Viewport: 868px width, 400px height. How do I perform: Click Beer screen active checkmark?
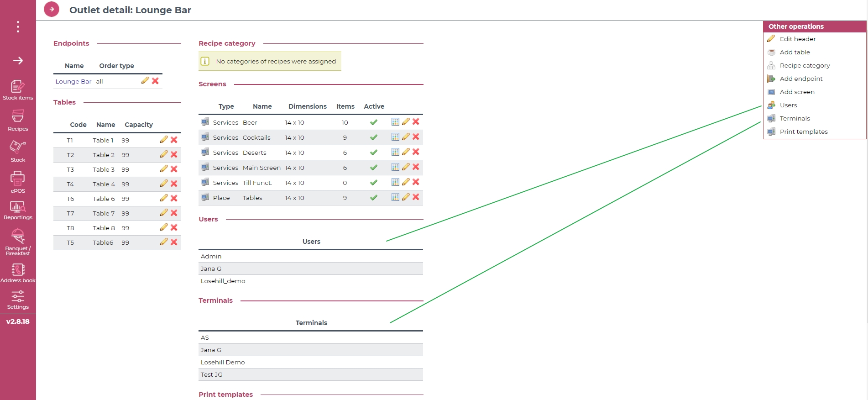click(374, 122)
